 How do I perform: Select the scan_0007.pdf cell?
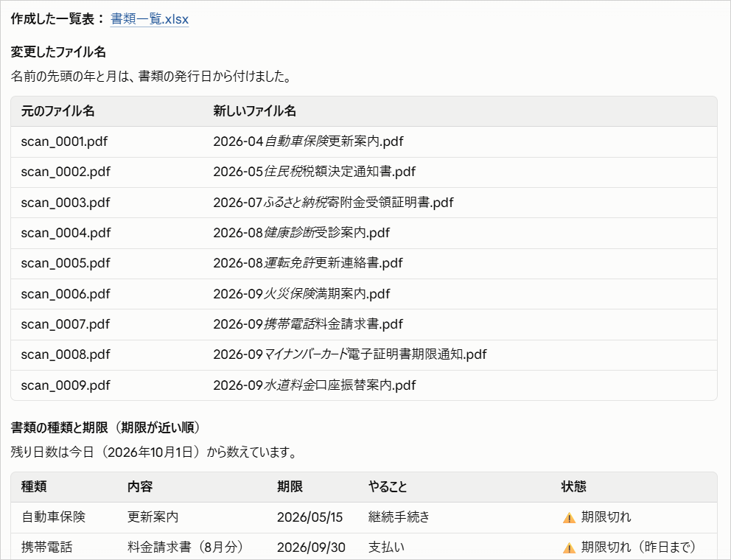(66, 324)
